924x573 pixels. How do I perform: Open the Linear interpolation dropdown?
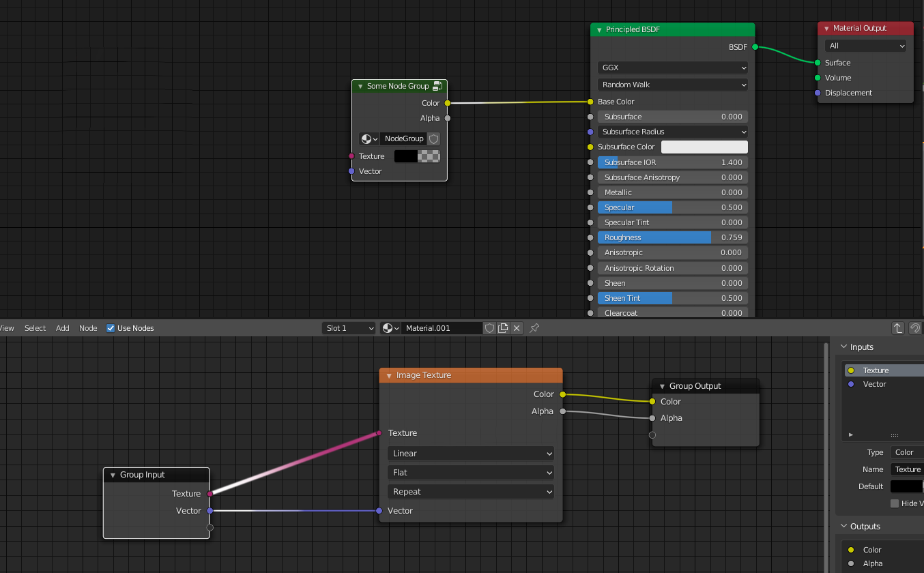[x=471, y=454]
